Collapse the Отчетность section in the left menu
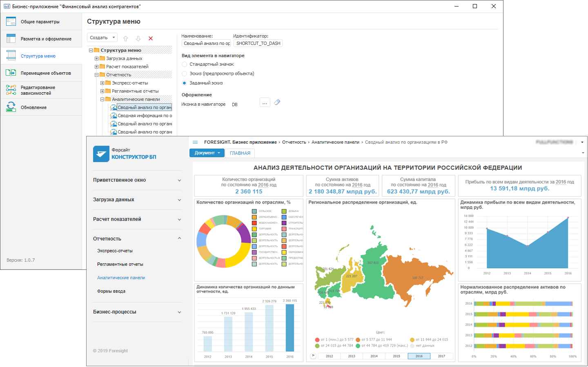The width and height of the screenshot is (588, 367). coord(179,238)
